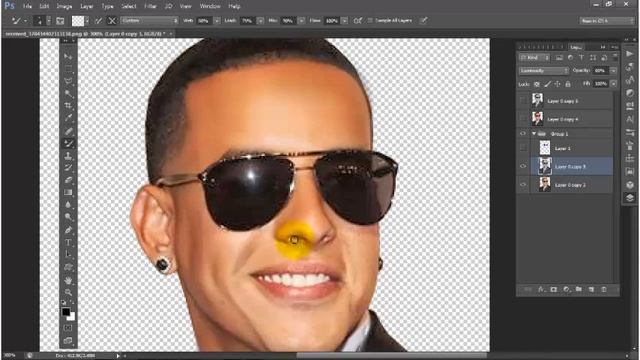Select the Lasso tool

coord(68,81)
